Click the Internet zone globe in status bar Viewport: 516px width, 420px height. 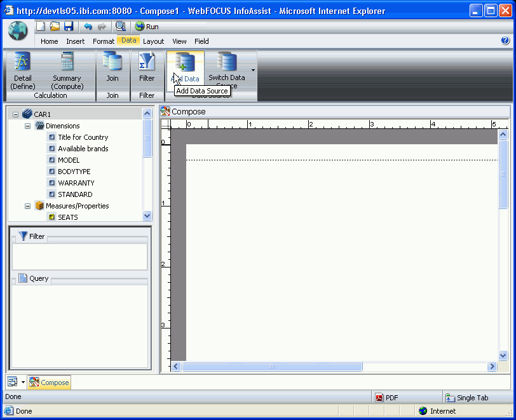[x=423, y=410]
